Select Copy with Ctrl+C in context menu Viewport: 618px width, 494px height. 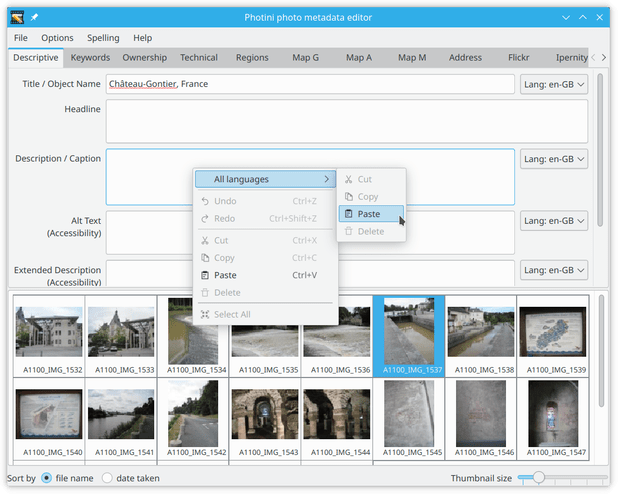coord(266,258)
